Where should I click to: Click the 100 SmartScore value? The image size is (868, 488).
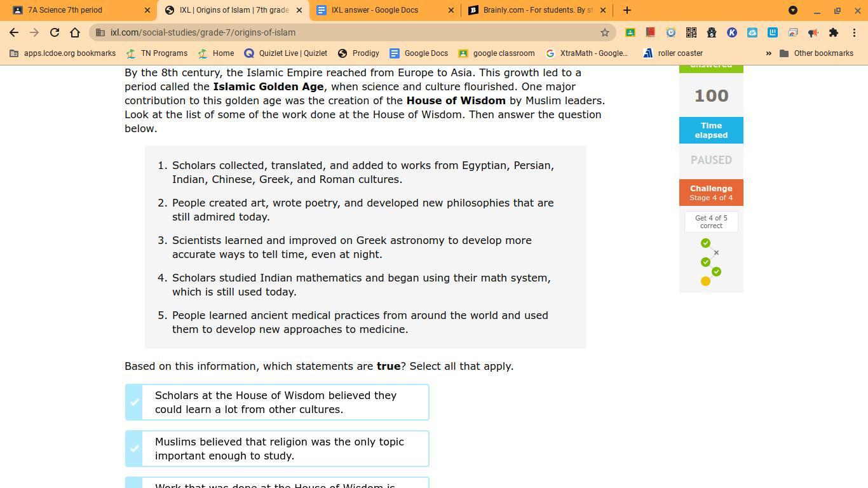point(711,95)
